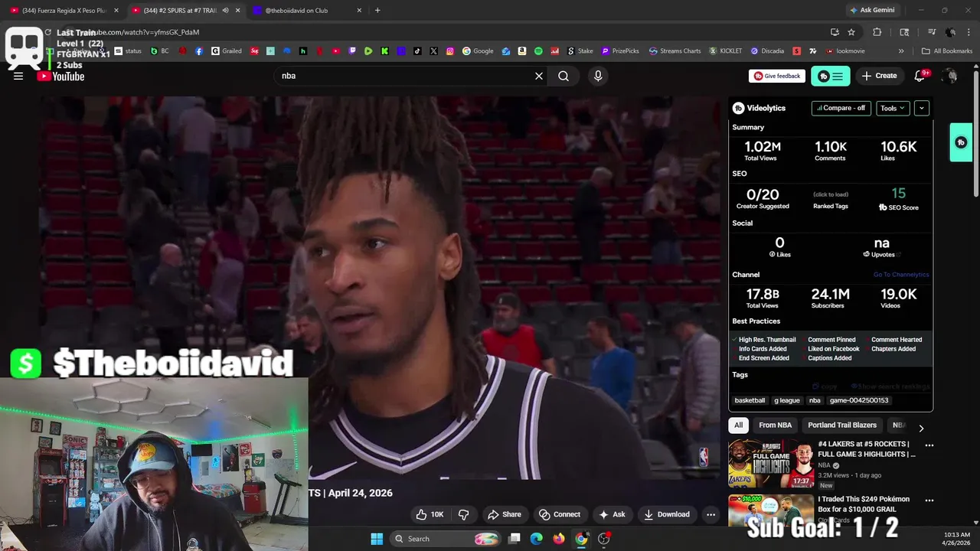Image resolution: width=980 pixels, height=551 pixels.
Task: Expand hidden bookmarks chevron
Action: (x=901, y=51)
